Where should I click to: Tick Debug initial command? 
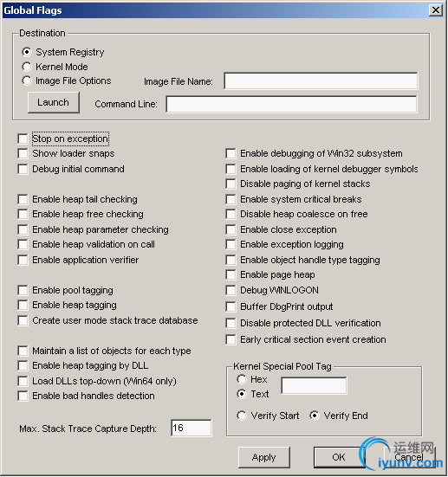pos(23,169)
